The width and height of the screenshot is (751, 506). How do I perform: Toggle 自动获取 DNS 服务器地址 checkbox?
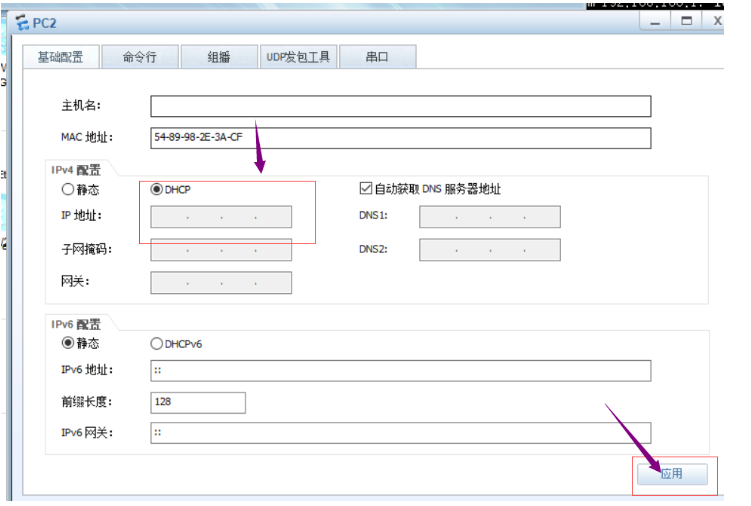366,188
